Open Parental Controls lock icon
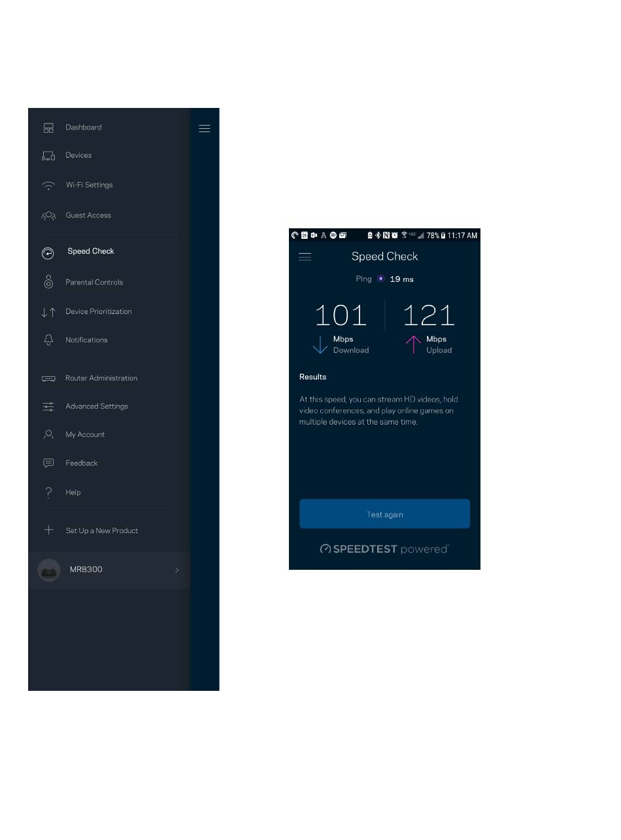The width and height of the screenshot is (621, 840). coord(48,282)
